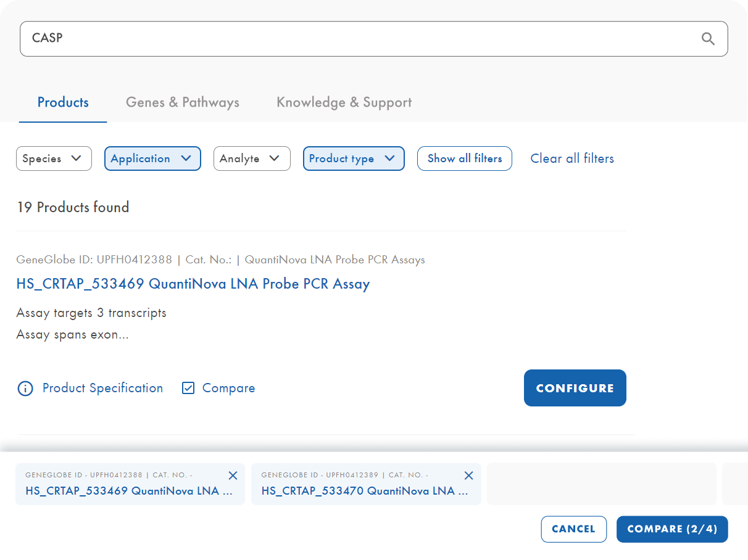This screenshot has height=560, width=748.
Task: Remove HS_CRTAP_533470 from compare tray
Action: click(468, 476)
